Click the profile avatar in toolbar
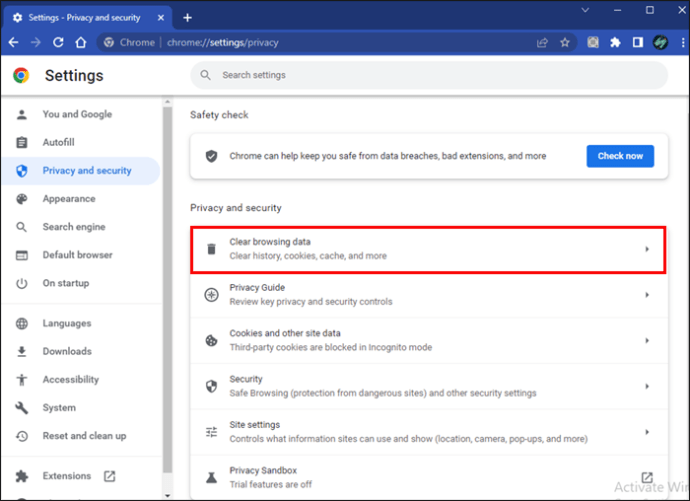This screenshot has height=501, width=690. tap(659, 43)
